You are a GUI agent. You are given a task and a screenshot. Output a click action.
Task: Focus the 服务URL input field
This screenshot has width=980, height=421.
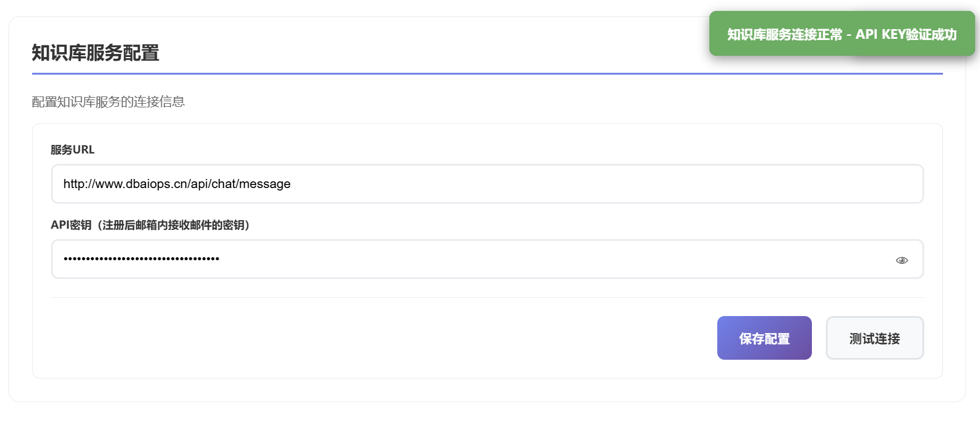pyautogui.click(x=487, y=184)
